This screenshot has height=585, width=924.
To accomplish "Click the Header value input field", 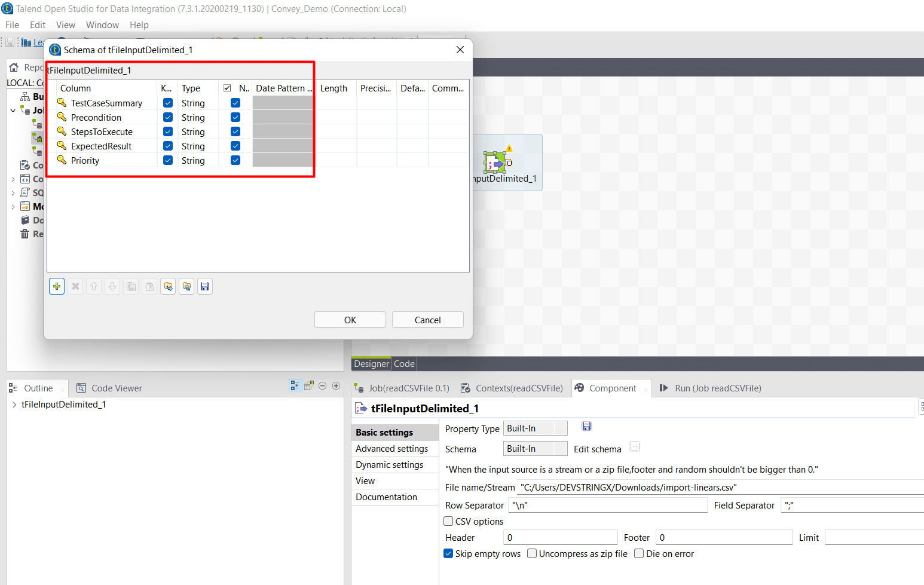I will coord(560,537).
